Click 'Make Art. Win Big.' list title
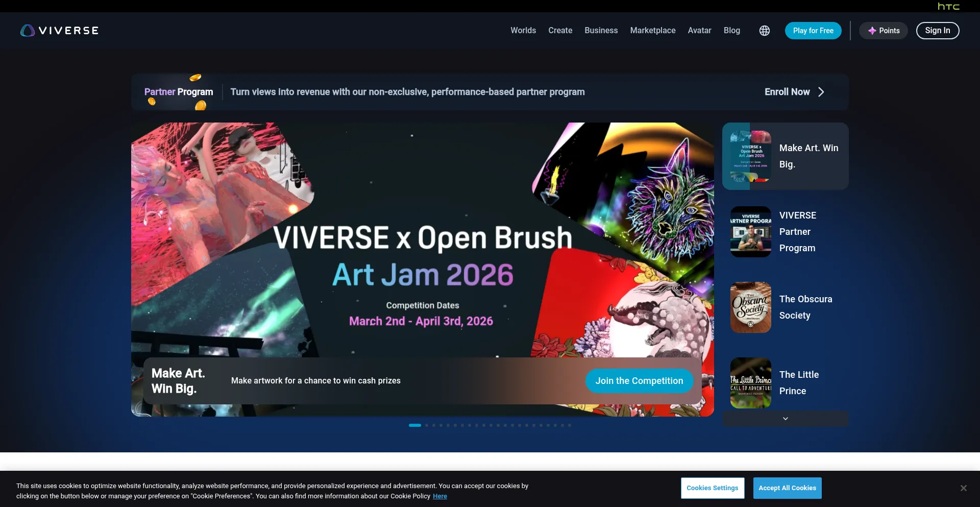This screenshot has width=980, height=507. tap(808, 156)
